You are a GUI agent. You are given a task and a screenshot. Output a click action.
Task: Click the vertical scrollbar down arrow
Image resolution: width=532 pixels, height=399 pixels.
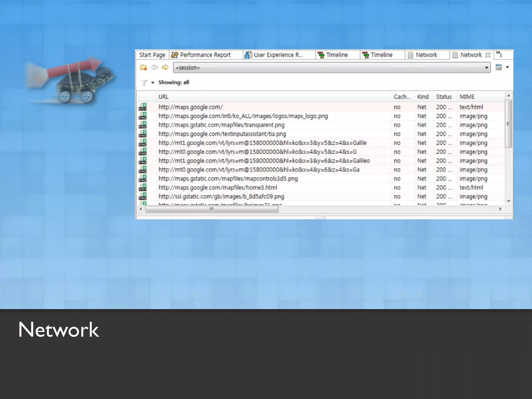(509, 201)
